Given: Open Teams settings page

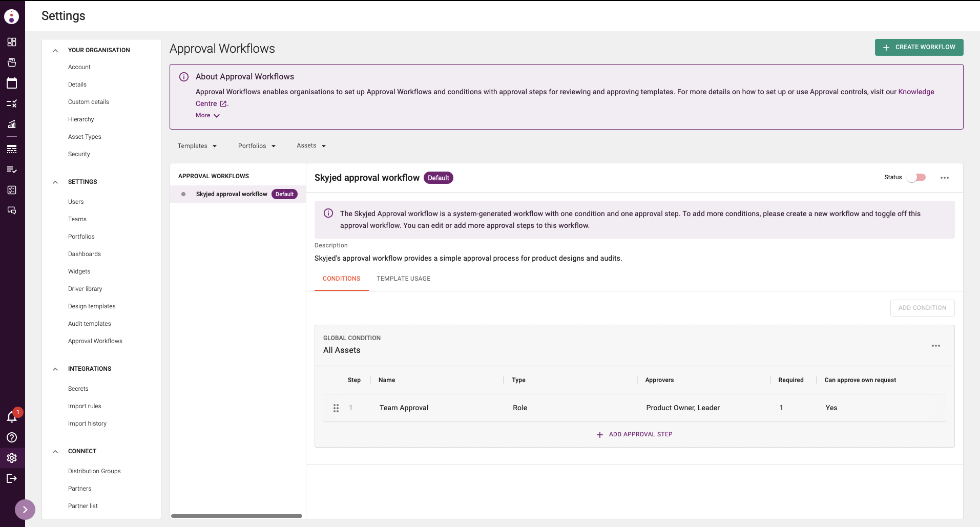Looking at the screenshot, I should tap(77, 219).
